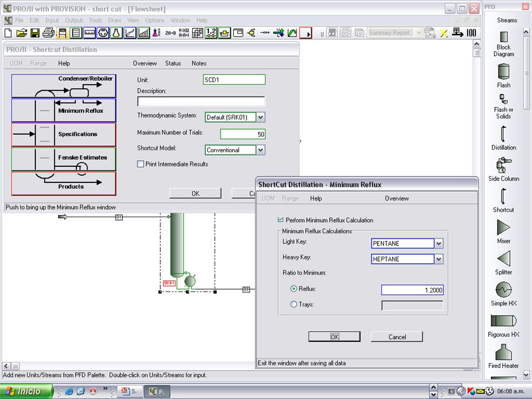Open the Light Key dropdown
532x399 pixels.
[439, 243]
